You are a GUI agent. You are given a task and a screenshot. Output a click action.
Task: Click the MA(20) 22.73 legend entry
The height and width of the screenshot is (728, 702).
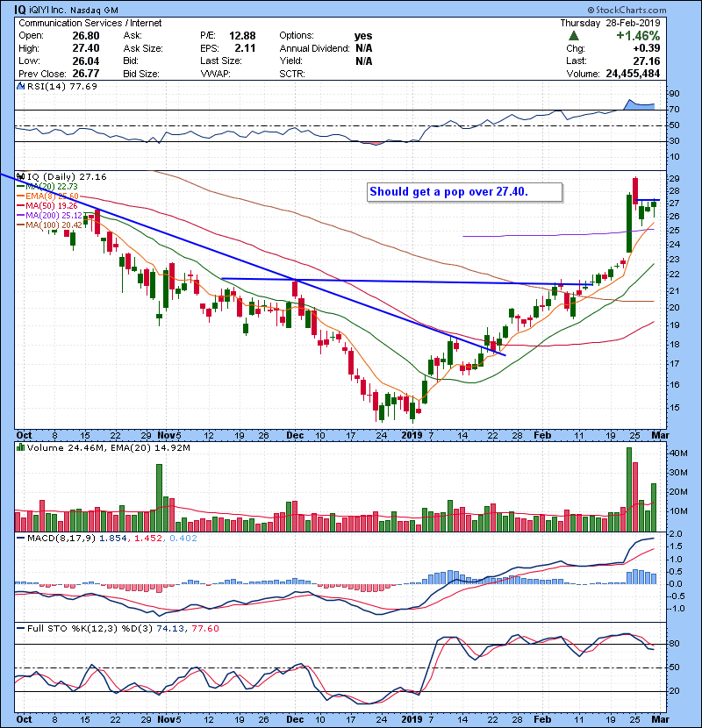pyautogui.click(x=47, y=186)
